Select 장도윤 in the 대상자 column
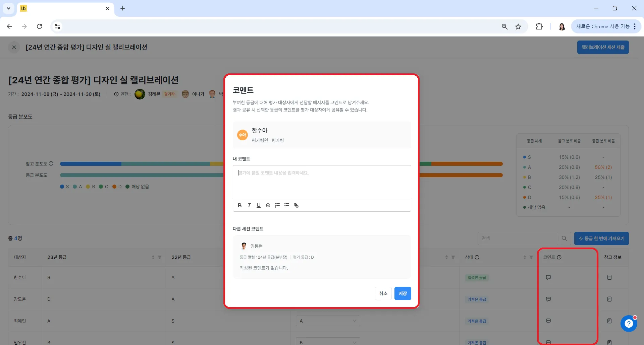644x345 pixels. coord(20,299)
